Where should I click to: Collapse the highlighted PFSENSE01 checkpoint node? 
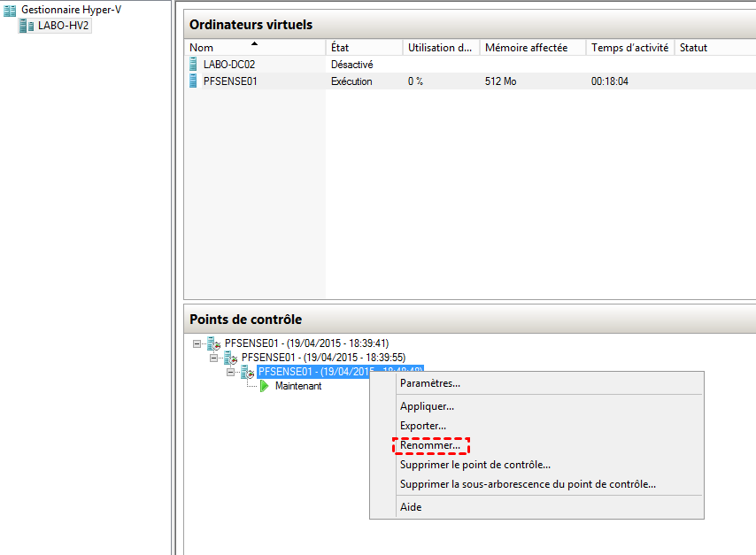[230, 372]
